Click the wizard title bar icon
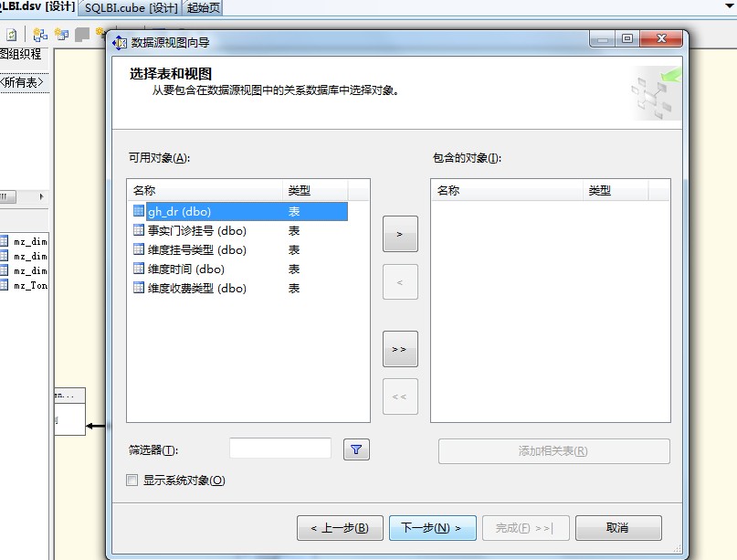 pyautogui.click(x=120, y=43)
